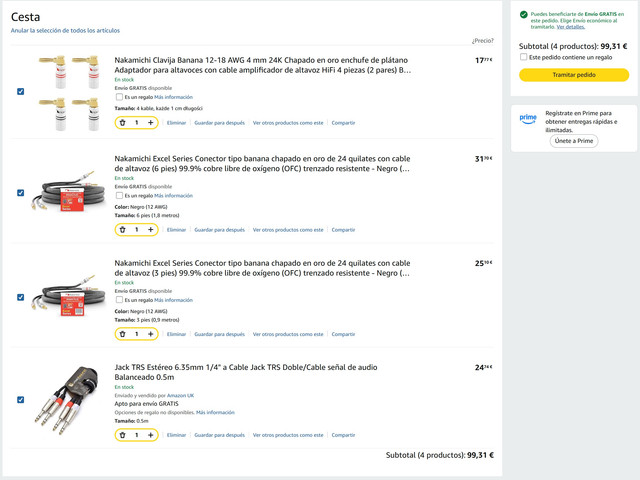Click the Tramitar pedido button
Screen dimensions: 640x480
coord(574,75)
